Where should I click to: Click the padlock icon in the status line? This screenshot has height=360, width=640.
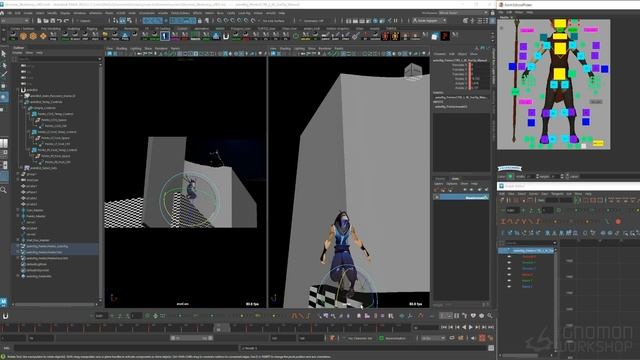pyautogui.click(x=200, y=20)
